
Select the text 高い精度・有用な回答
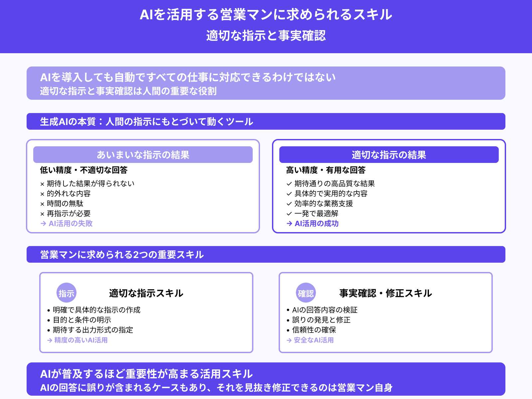point(326,170)
